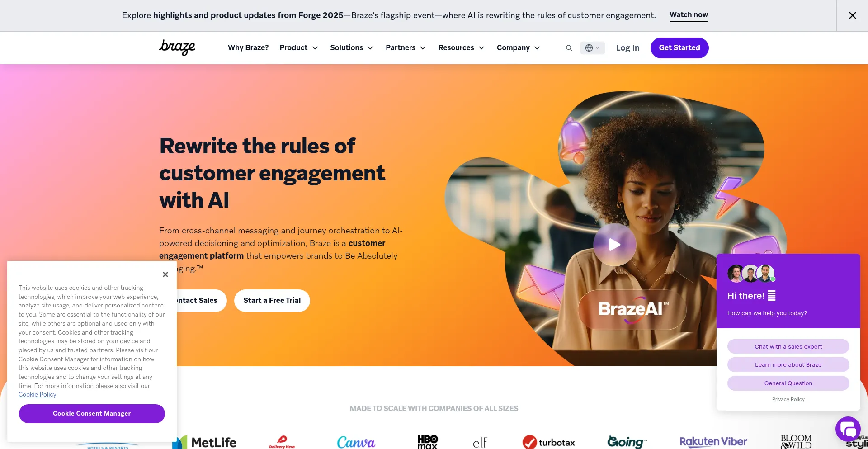Open the Company menu item

519,48
